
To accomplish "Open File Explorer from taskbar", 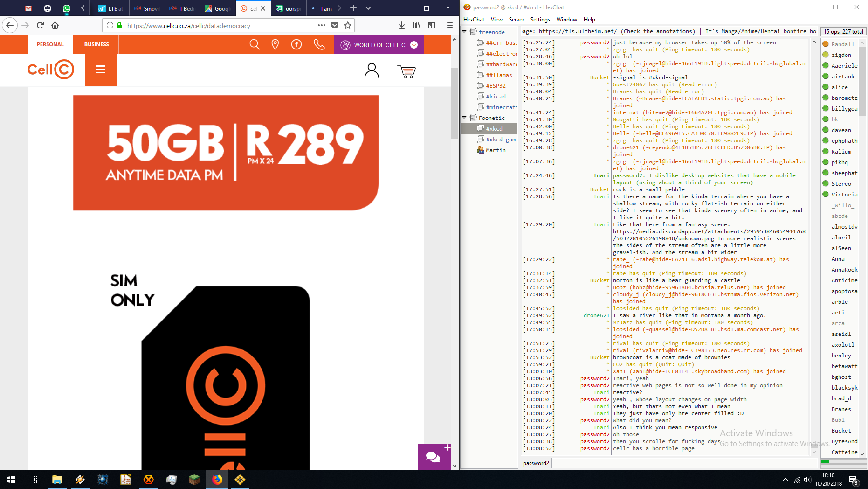I will 57,479.
